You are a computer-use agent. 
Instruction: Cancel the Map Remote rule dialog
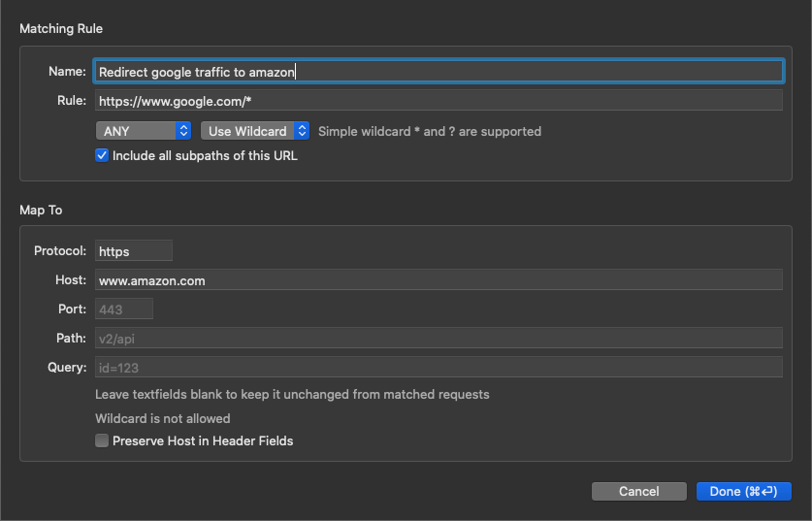(x=639, y=491)
